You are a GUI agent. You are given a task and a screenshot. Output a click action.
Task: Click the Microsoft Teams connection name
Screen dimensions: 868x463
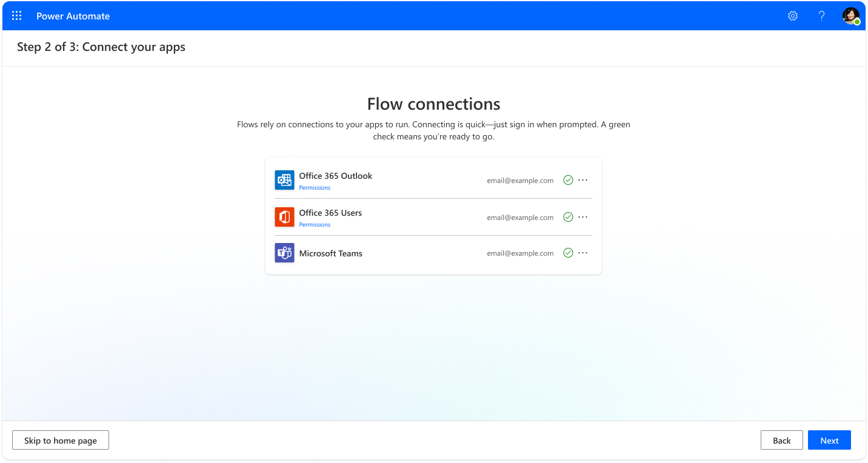(x=331, y=253)
